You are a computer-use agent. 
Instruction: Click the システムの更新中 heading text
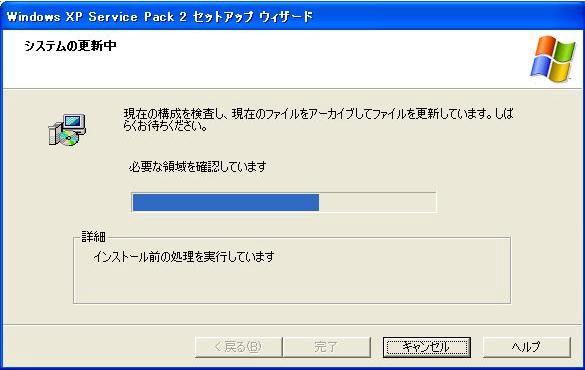pyautogui.click(x=70, y=46)
